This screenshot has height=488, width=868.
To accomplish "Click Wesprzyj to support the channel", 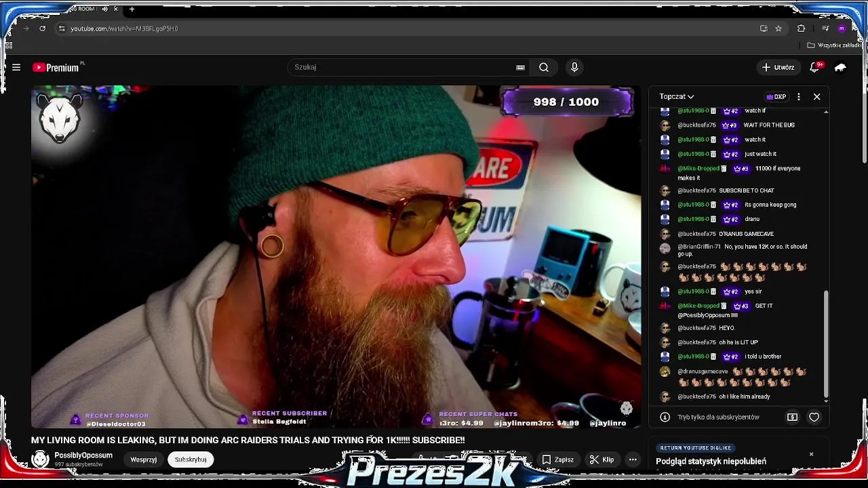I will click(x=144, y=460).
